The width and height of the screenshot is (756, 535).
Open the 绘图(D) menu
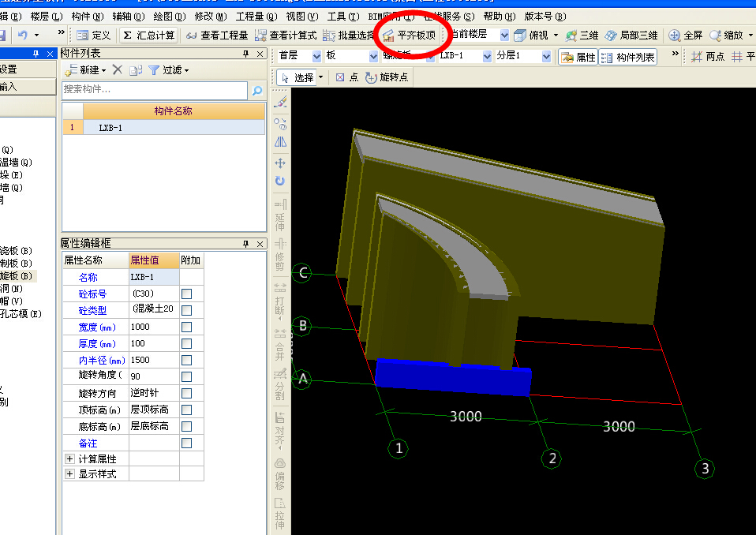tap(169, 17)
